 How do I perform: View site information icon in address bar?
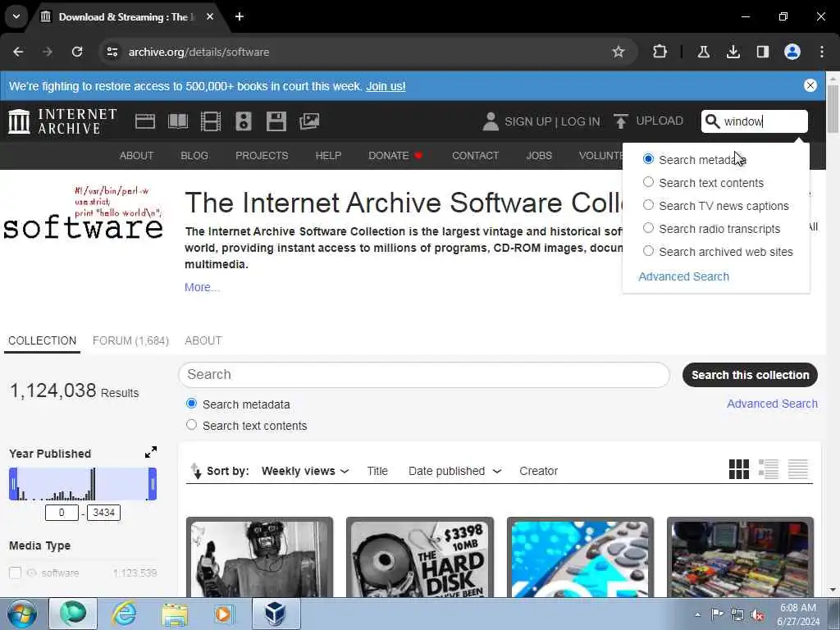(112, 52)
